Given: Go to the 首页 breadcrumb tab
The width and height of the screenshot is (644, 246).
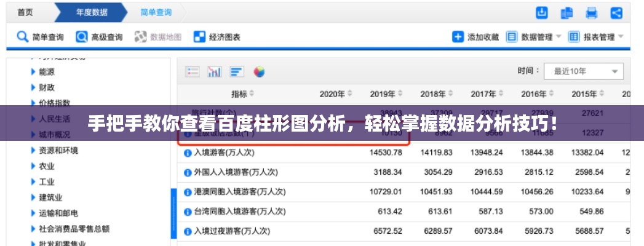Looking at the screenshot, I should tap(25, 12).
